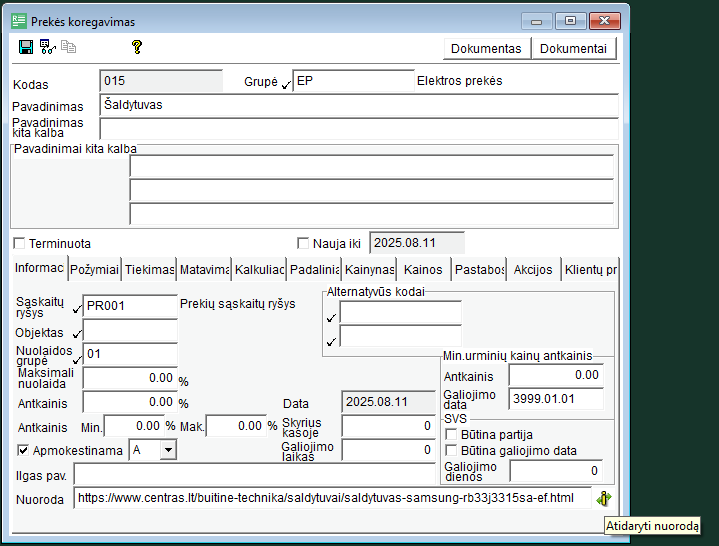Switch to the Kainos tab
This screenshot has width=719, height=546.
[x=423, y=269]
